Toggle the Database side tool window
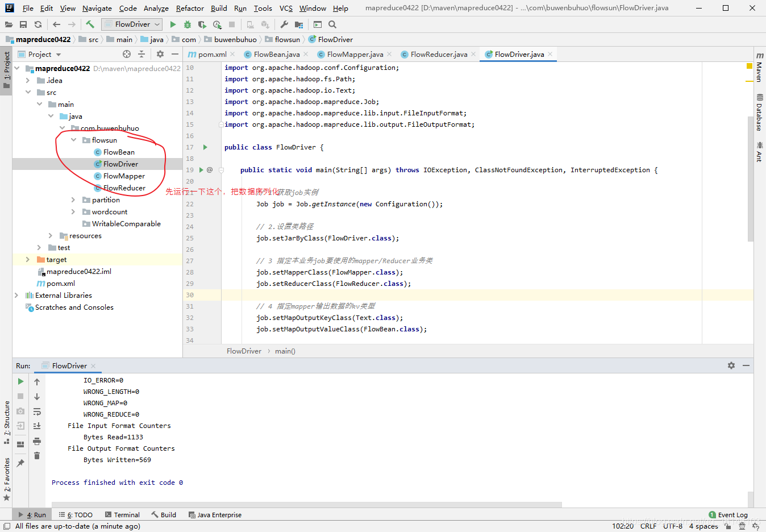Viewport: 766px width, 532px height. (x=760, y=112)
